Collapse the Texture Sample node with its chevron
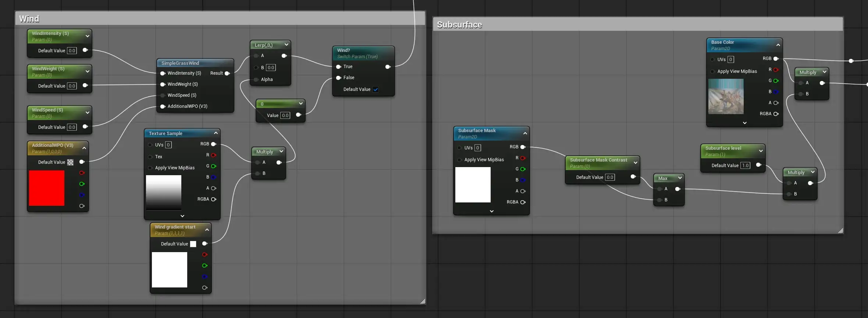This screenshot has height=318, width=868. (x=216, y=133)
